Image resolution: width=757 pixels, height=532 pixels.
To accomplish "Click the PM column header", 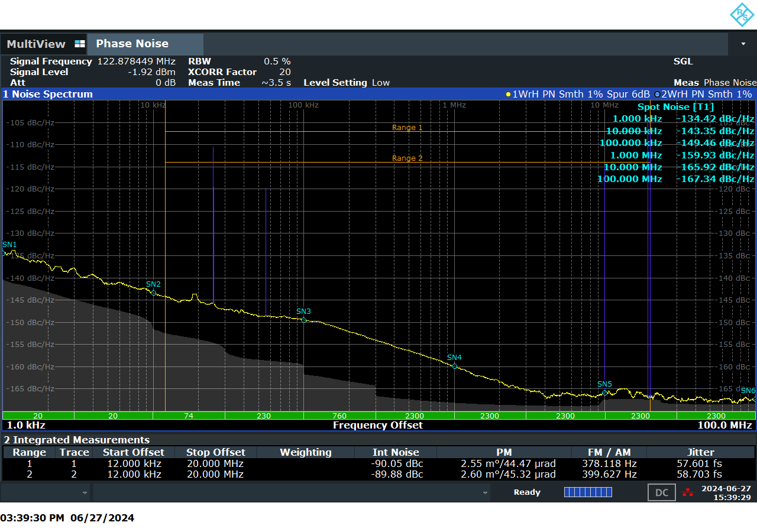I will (x=504, y=452).
